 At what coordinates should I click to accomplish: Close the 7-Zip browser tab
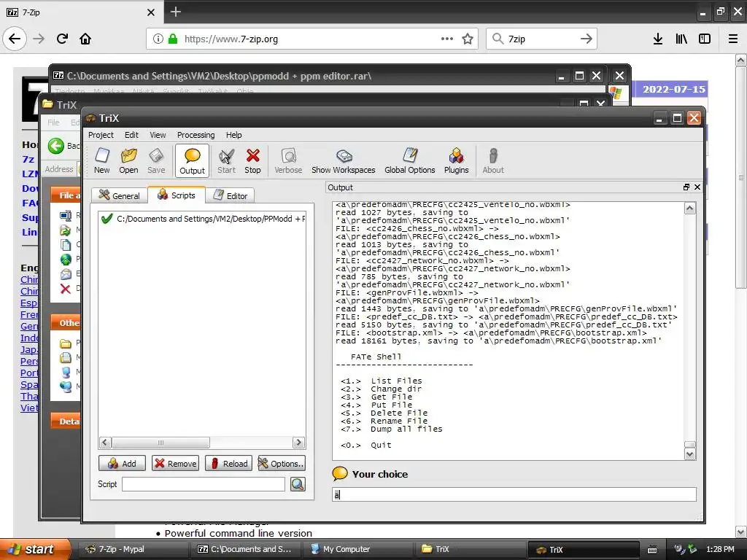point(150,12)
